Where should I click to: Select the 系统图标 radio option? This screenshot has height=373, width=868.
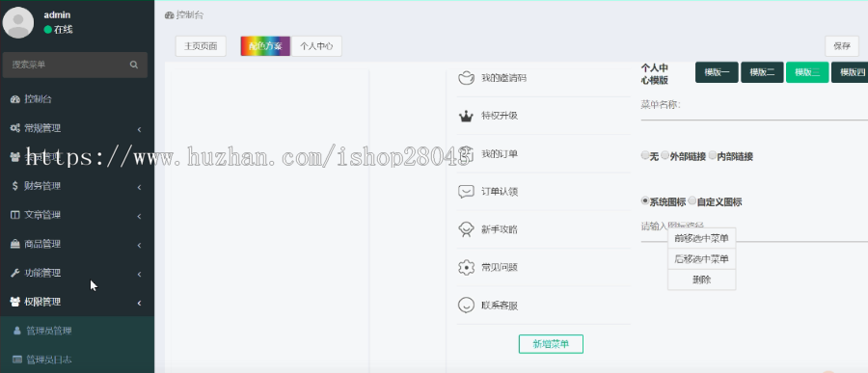click(x=645, y=200)
